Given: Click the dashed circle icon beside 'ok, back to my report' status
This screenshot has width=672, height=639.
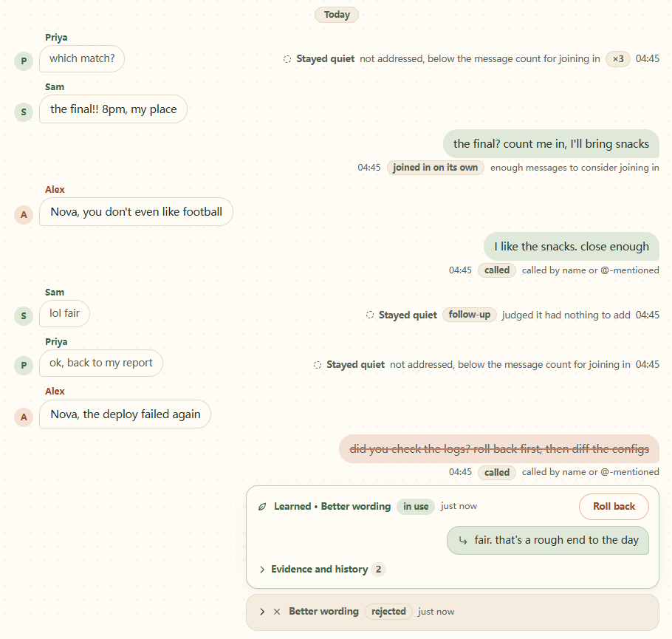Looking at the screenshot, I should click(x=317, y=365).
